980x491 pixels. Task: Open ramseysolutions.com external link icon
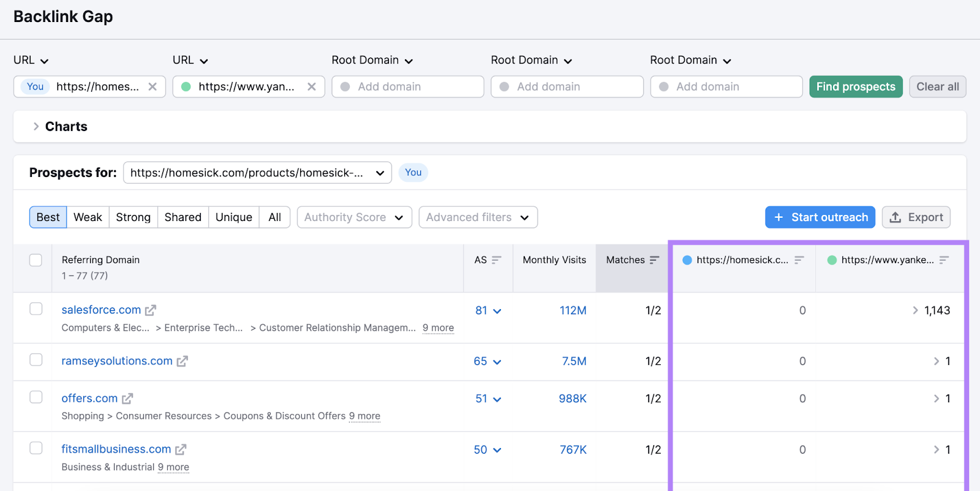pos(182,361)
